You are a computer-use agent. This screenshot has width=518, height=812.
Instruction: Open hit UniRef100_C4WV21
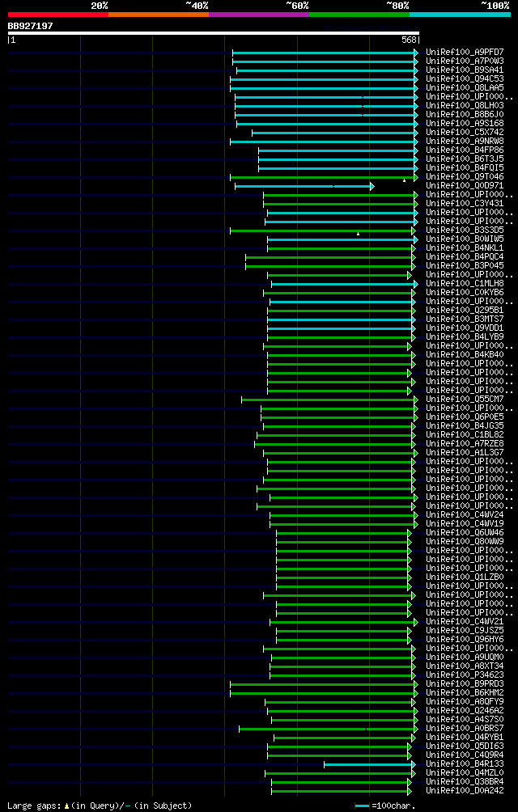point(465,622)
